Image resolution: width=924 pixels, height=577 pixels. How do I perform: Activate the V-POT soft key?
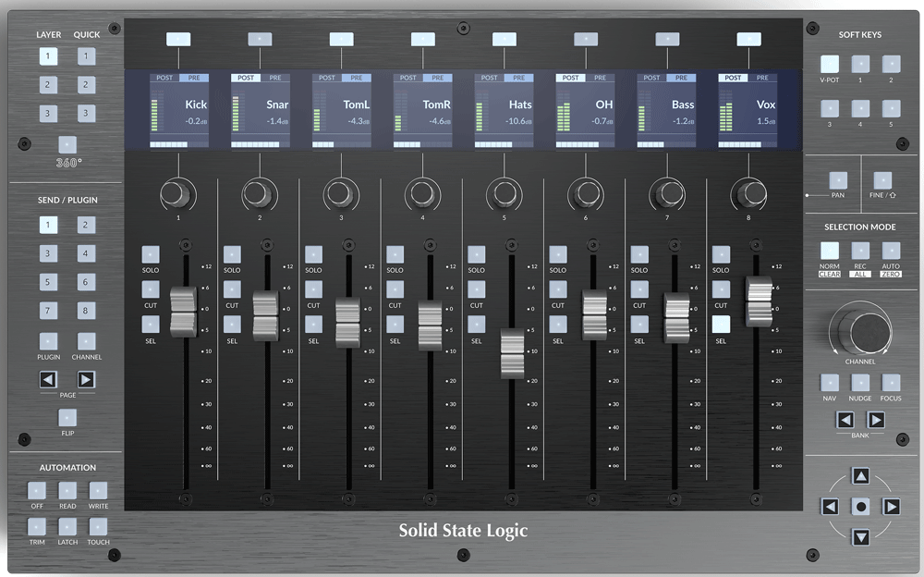click(829, 64)
